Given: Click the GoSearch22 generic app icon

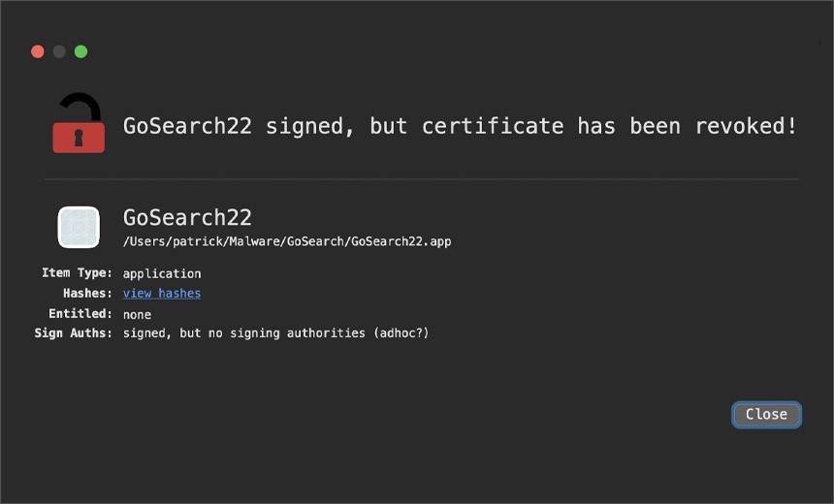Looking at the screenshot, I should pyautogui.click(x=79, y=228).
